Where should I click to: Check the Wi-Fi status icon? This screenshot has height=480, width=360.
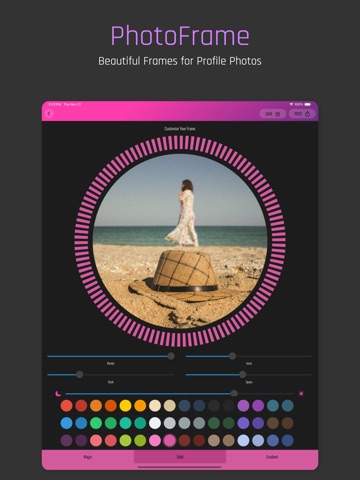pyautogui.click(x=291, y=104)
